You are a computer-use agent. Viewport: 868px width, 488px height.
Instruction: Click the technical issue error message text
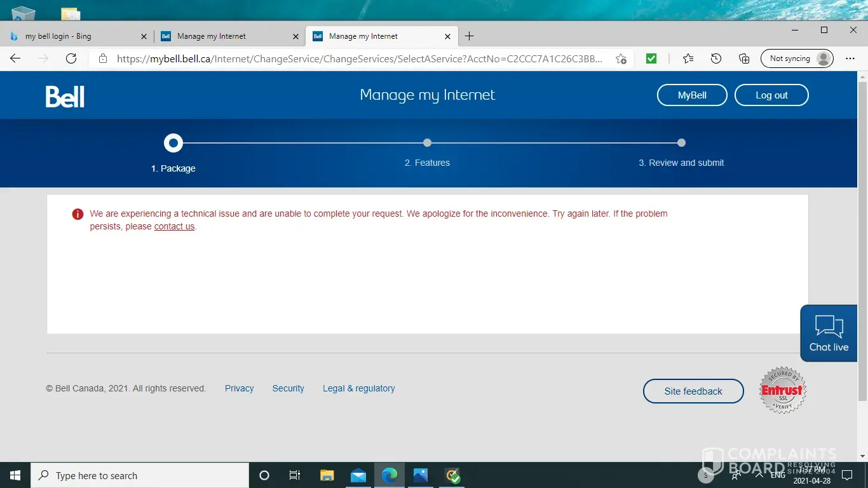click(x=379, y=220)
